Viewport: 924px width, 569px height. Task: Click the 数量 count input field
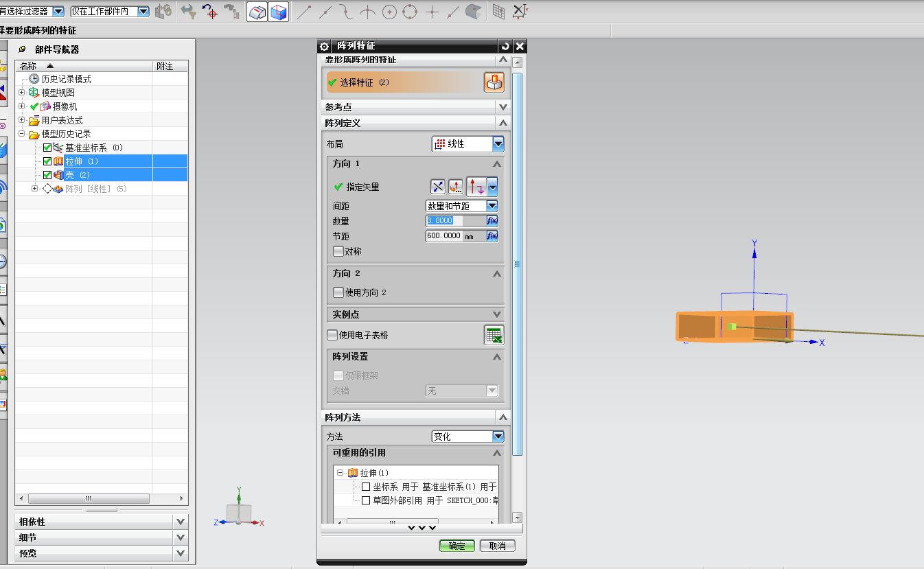456,221
